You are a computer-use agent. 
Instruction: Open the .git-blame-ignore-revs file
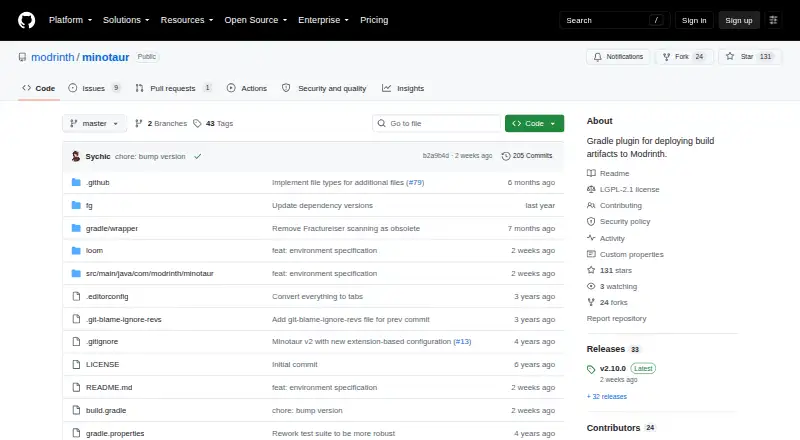point(123,320)
